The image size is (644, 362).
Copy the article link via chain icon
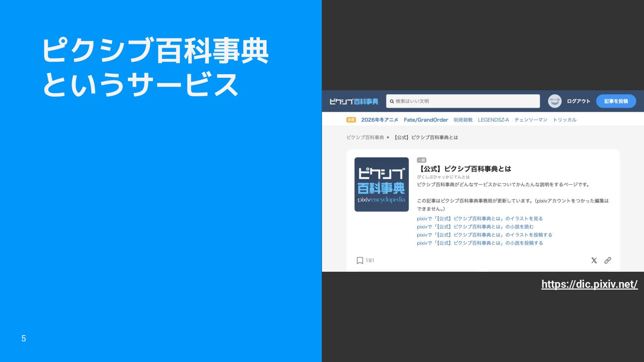607,261
